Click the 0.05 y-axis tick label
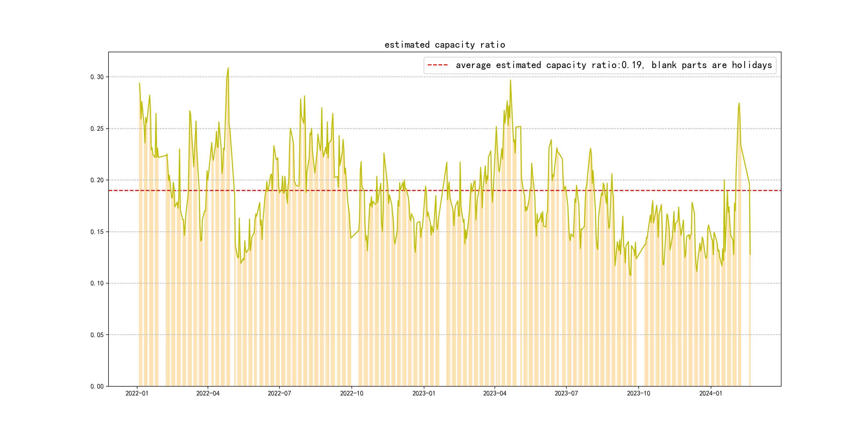This screenshot has height=434, width=868. [97, 335]
